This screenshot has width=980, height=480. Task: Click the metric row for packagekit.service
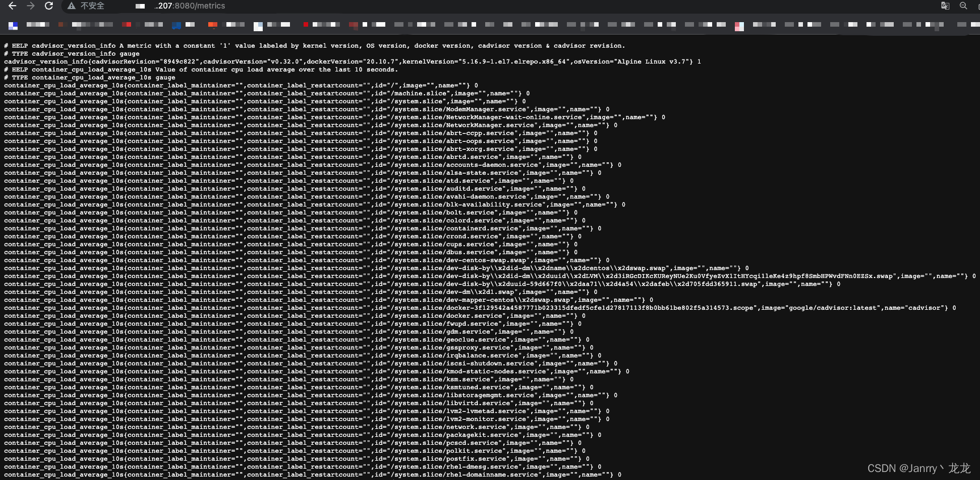302,435
